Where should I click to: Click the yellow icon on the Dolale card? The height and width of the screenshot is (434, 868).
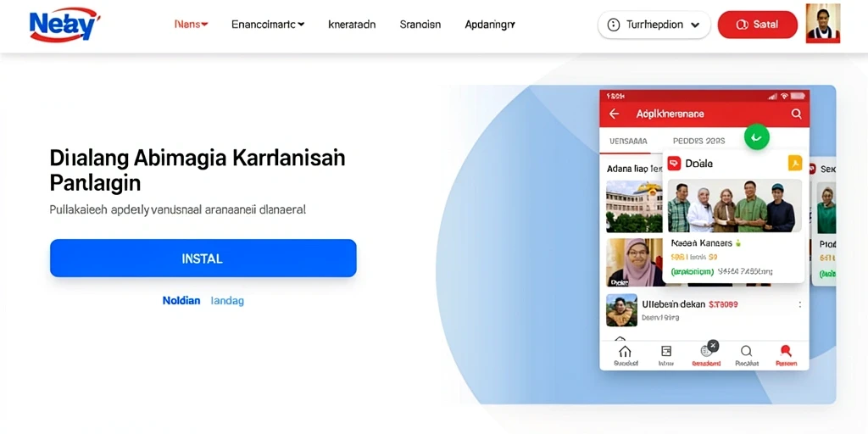(795, 164)
